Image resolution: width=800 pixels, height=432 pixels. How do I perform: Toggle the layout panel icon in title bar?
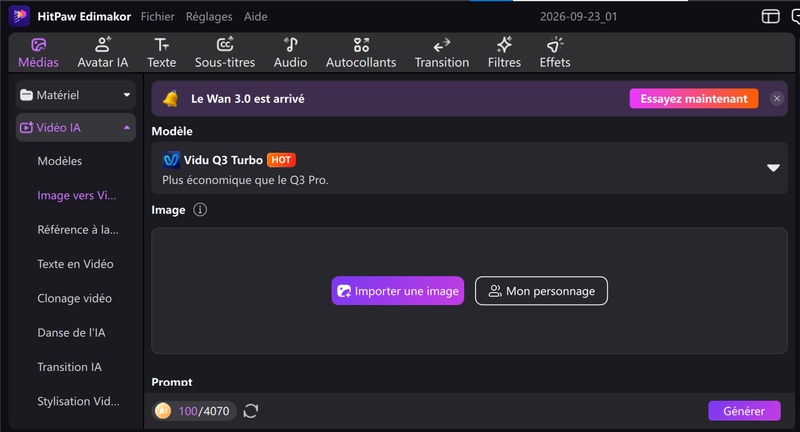coord(770,16)
